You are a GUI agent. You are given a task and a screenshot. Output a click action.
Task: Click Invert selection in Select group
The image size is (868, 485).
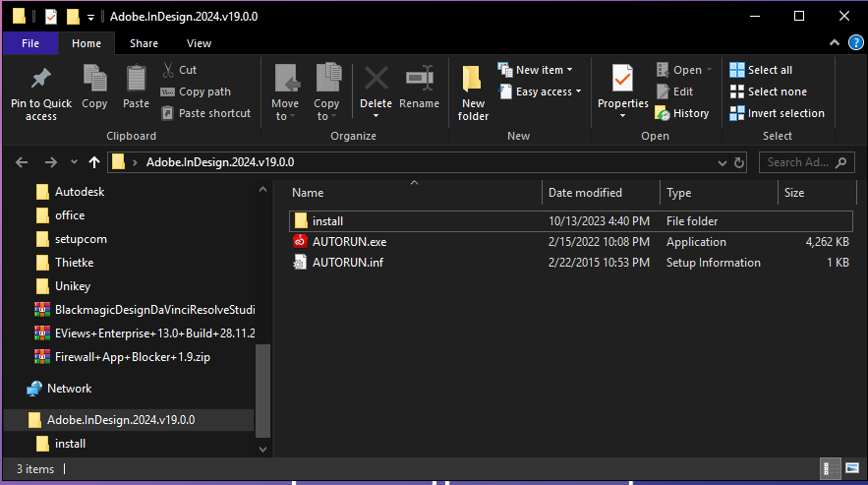tap(777, 113)
